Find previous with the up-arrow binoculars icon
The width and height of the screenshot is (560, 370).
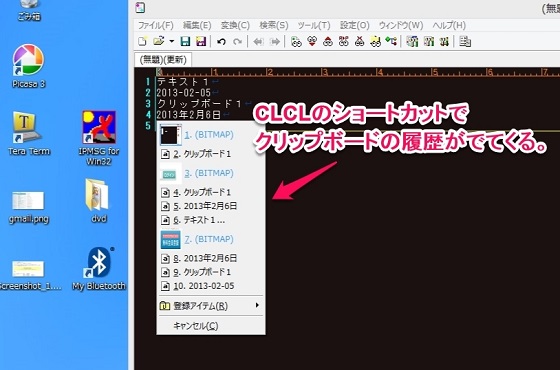(x=328, y=42)
